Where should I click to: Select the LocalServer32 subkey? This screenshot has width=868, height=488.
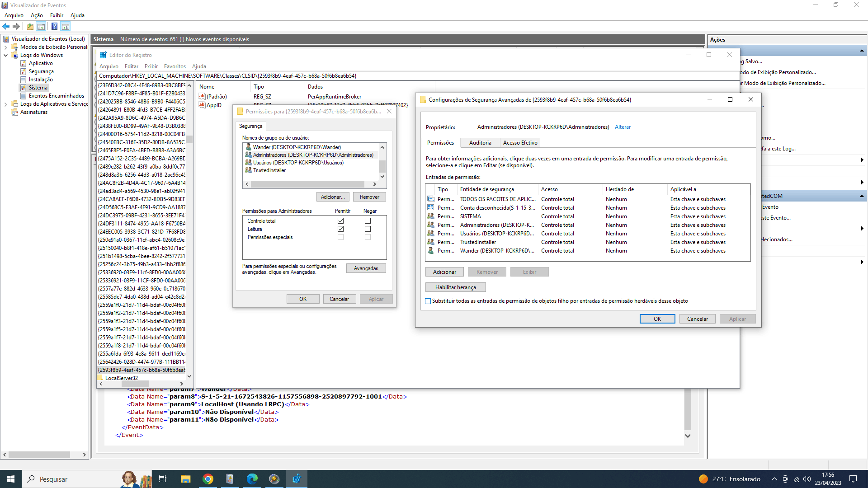[x=122, y=378]
